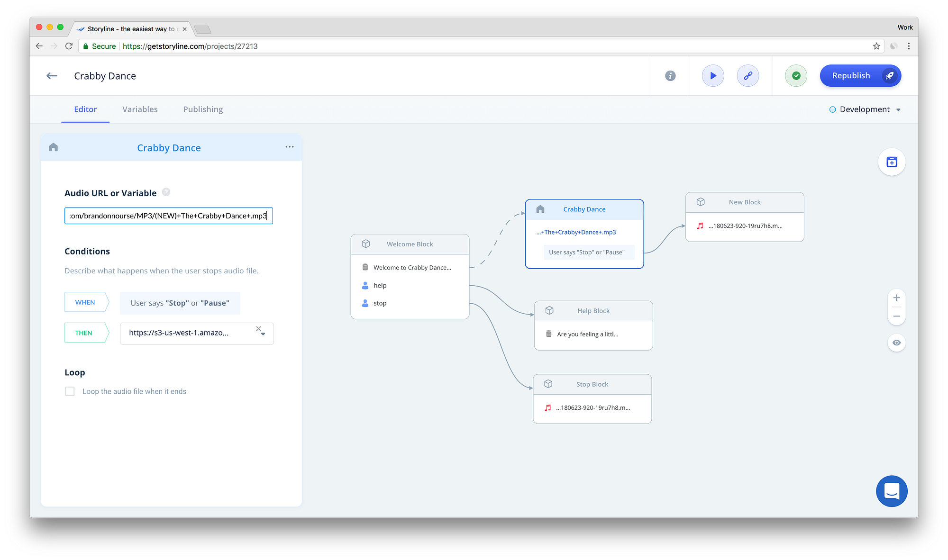Click into the Audio URL input field
The image size is (948, 560).
coord(168,216)
